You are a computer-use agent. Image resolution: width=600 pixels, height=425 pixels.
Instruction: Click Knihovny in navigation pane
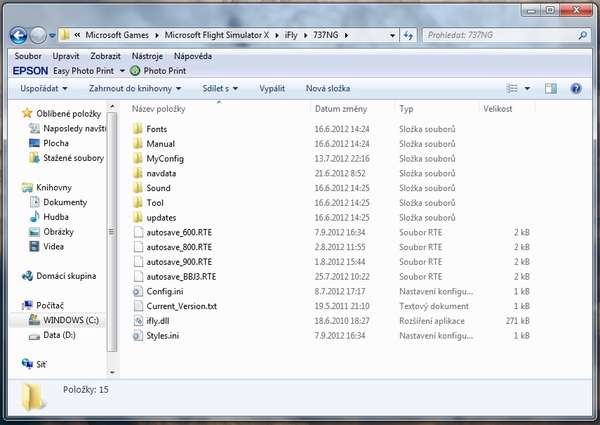[54, 187]
